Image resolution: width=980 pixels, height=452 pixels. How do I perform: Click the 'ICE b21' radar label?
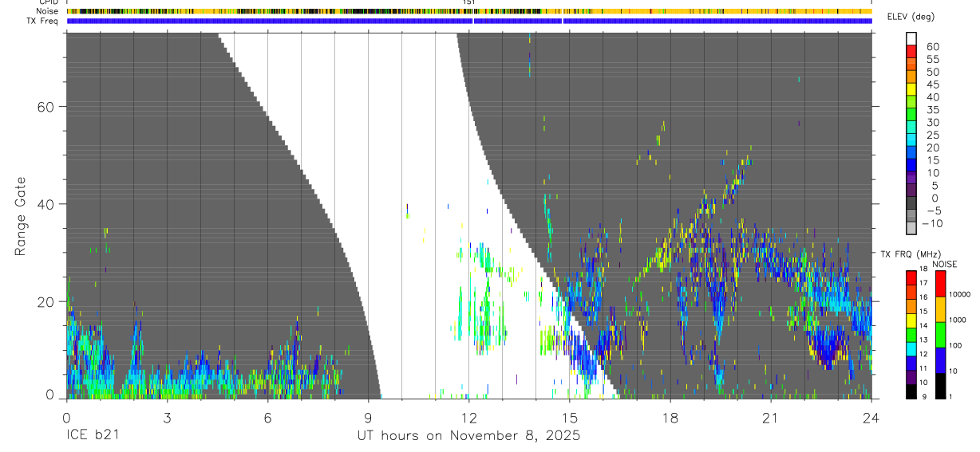(92, 437)
